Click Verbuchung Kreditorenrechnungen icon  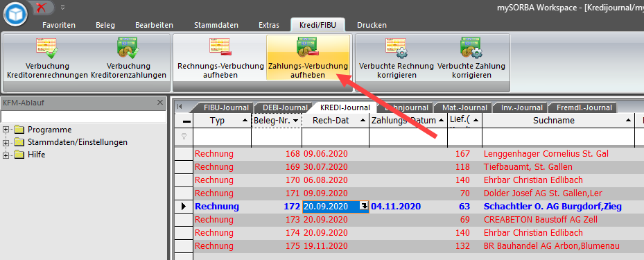coord(47,47)
